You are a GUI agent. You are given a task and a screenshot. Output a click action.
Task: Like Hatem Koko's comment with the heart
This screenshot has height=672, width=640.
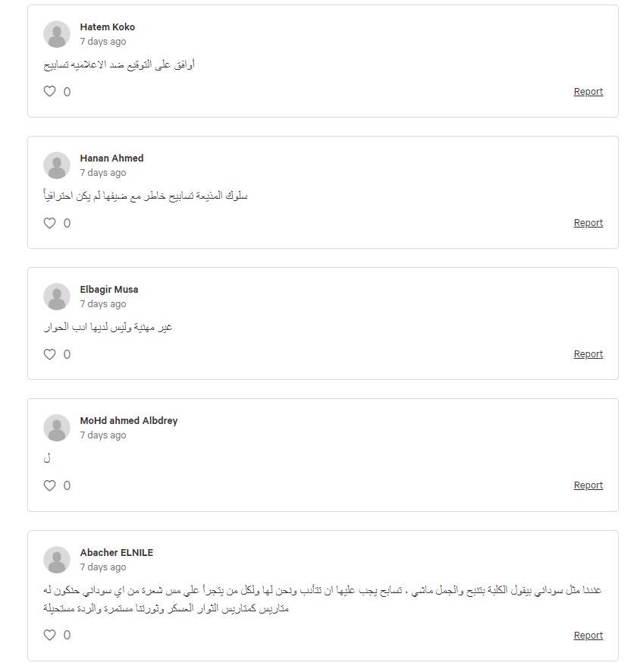pyautogui.click(x=50, y=91)
